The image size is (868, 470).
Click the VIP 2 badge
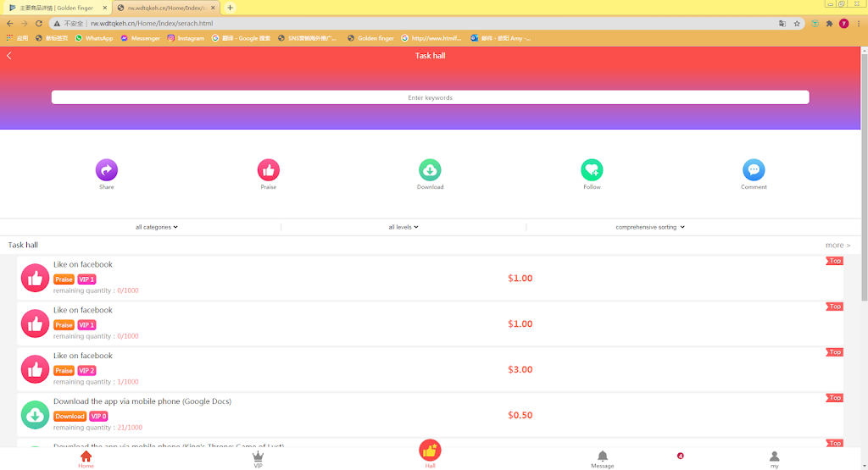(86, 370)
